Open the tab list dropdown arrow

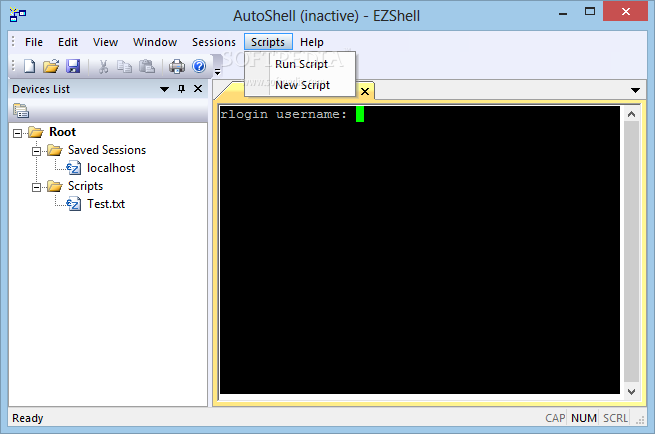coord(635,90)
